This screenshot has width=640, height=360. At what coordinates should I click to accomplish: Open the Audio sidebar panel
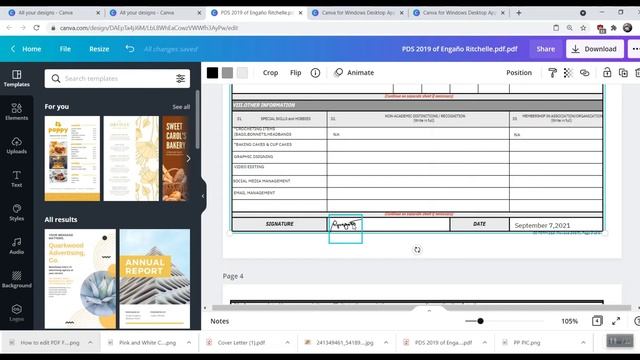pyautogui.click(x=16, y=246)
